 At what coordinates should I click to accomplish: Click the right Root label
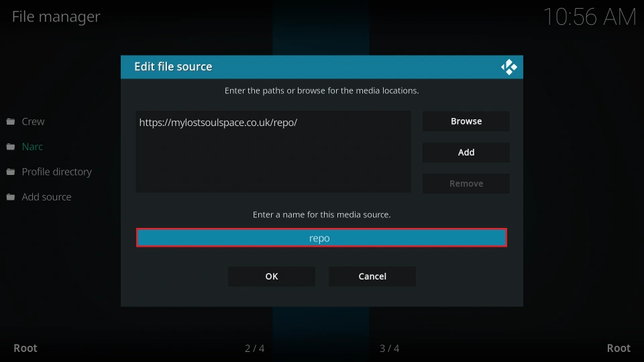(619, 348)
